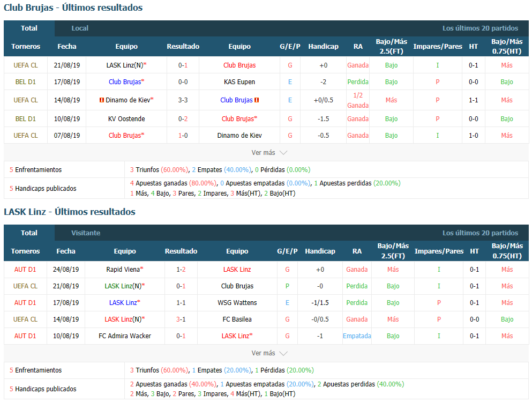Click LASK Linz(N) team in 21/08/19 Club Brujas table
Image resolution: width=532 pixels, height=402 pixels.
(126, 65)
